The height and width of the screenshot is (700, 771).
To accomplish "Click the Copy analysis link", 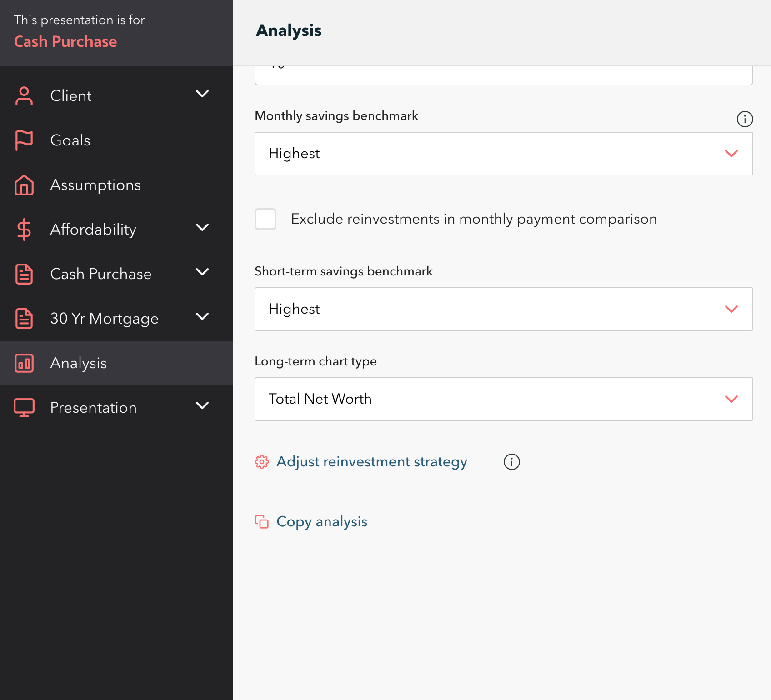I will coord(322,522).
